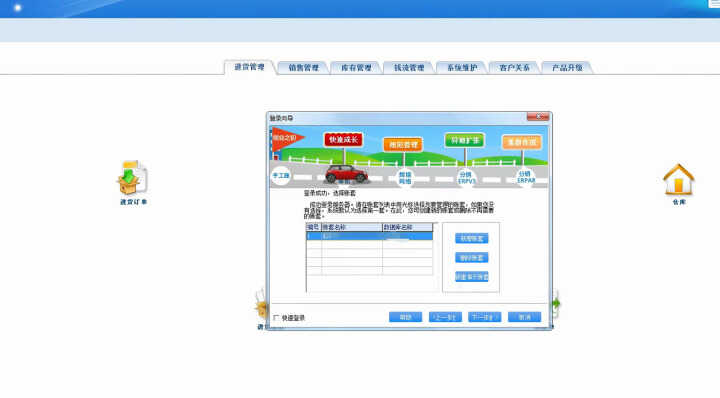Click the 编号 column header

click(x=314, y=227)
